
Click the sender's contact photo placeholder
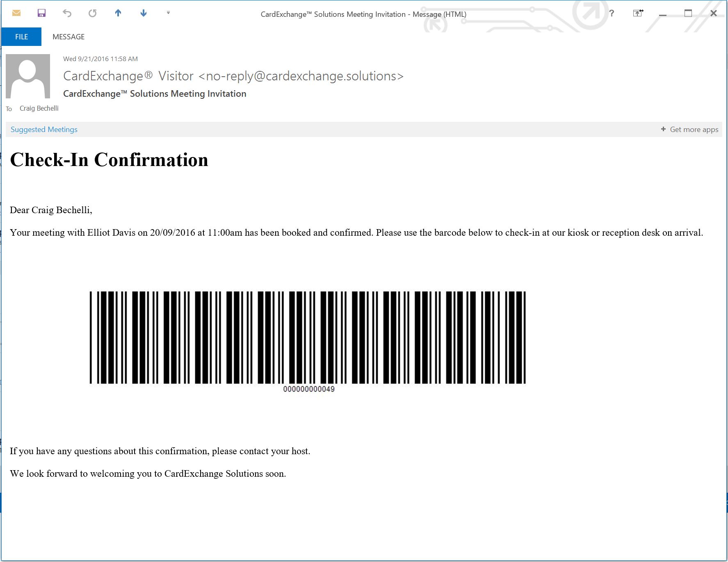click(28, 76)
